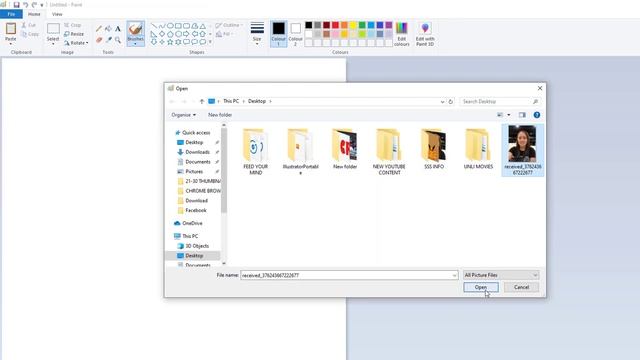Image resolution: width=640 pixels, height=360 pixels.
Task: Pick the green colour swatch
Action: 362,25
